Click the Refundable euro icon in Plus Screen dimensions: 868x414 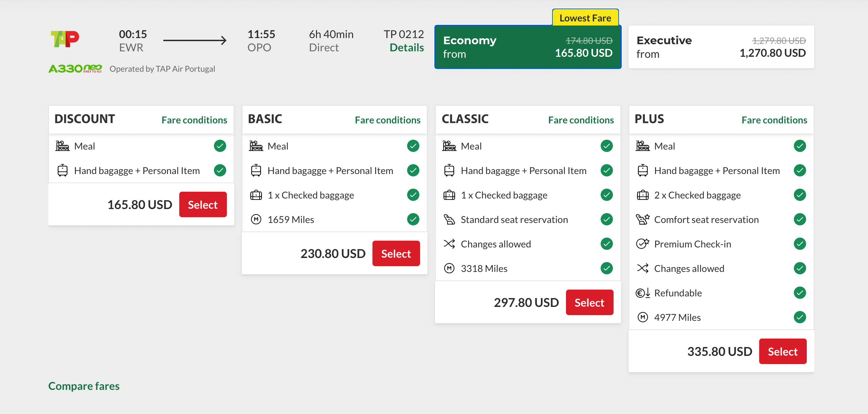642,293
